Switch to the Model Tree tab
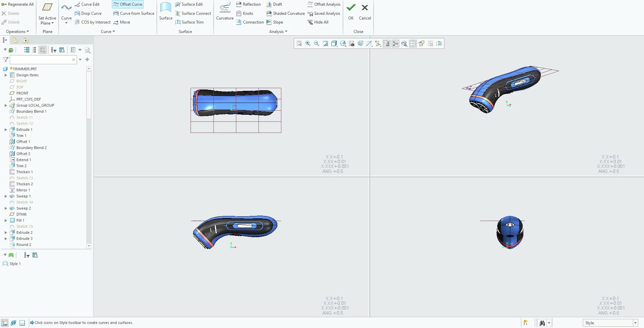 [5, 40]
